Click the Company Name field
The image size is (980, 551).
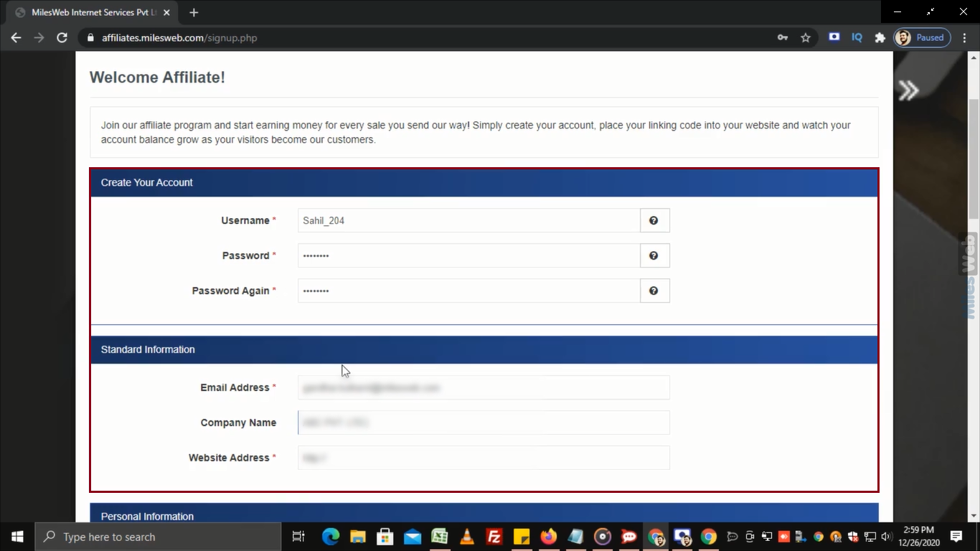pos(484,423)
